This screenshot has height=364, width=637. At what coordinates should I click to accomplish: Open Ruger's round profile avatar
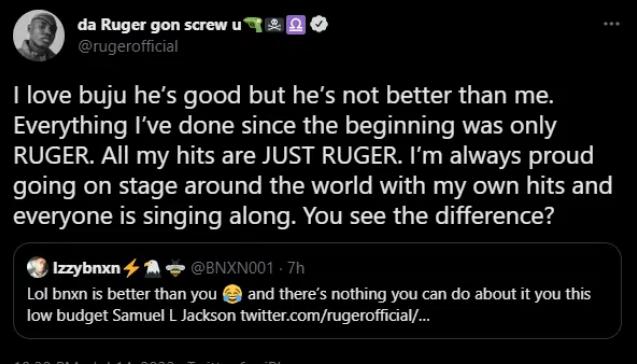(x=39, y=36)
